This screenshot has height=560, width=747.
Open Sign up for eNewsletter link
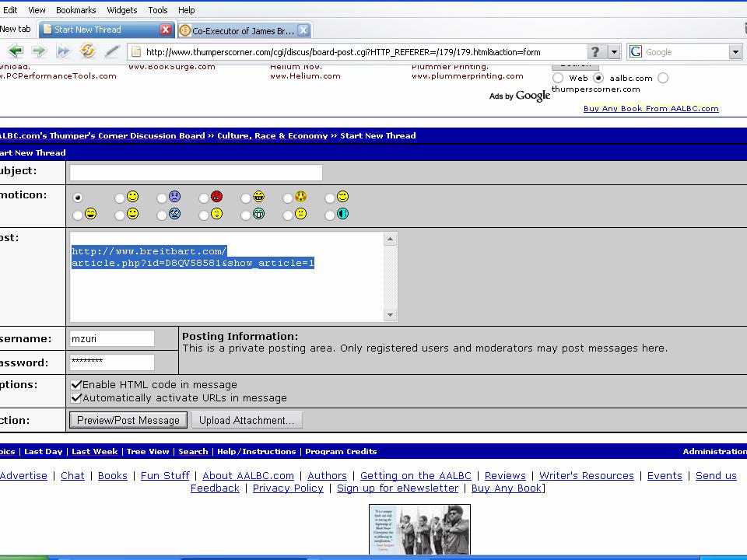click(398, 488)
